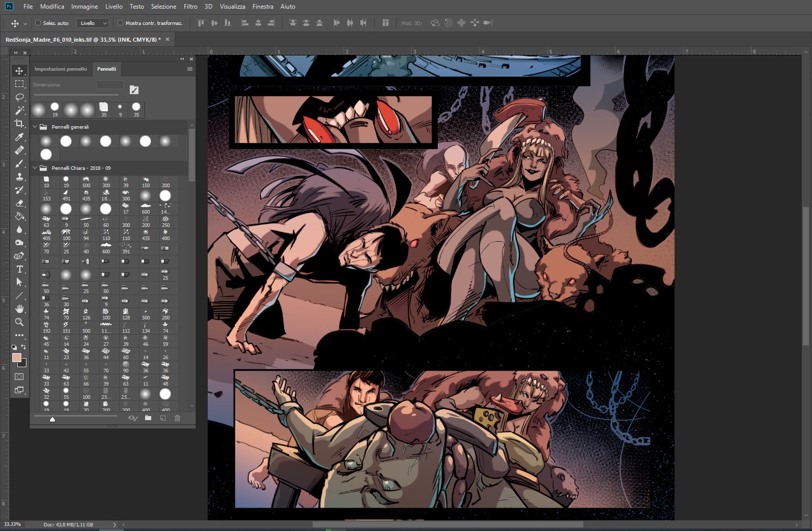Toggle Quick Mask mode

coord(19,377)
